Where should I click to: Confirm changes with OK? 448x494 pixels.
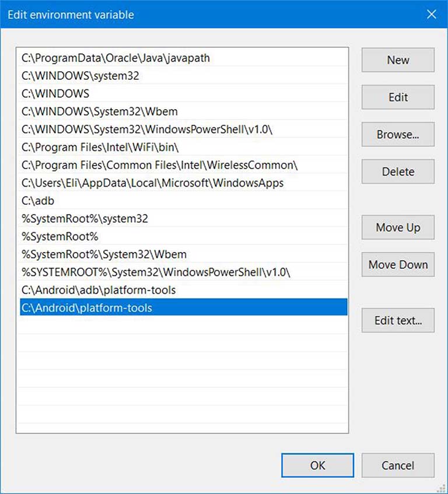317,465
